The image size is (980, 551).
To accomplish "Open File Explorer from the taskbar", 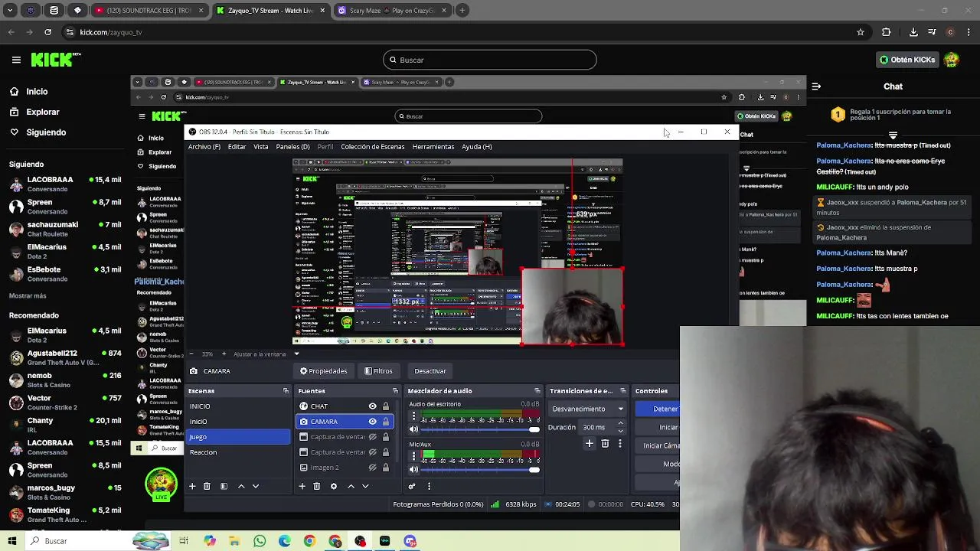I will click(235, 541).
